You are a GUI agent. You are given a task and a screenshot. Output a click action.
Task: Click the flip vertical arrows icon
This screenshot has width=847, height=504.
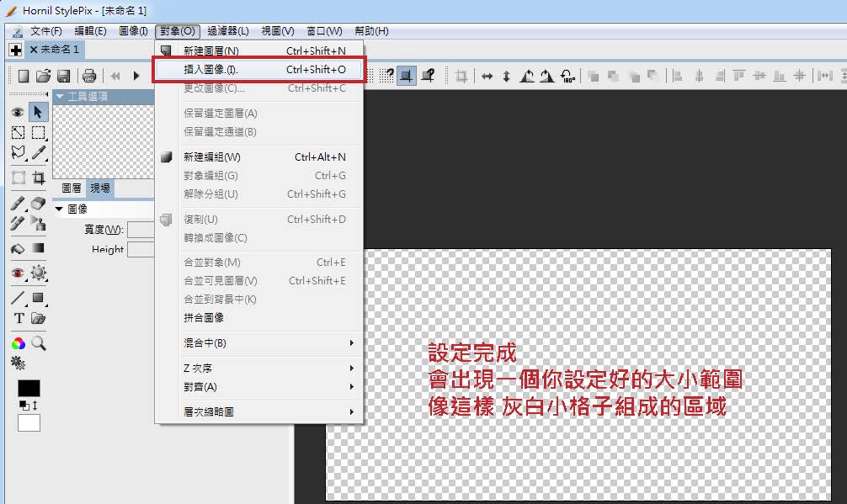(506, 76)
